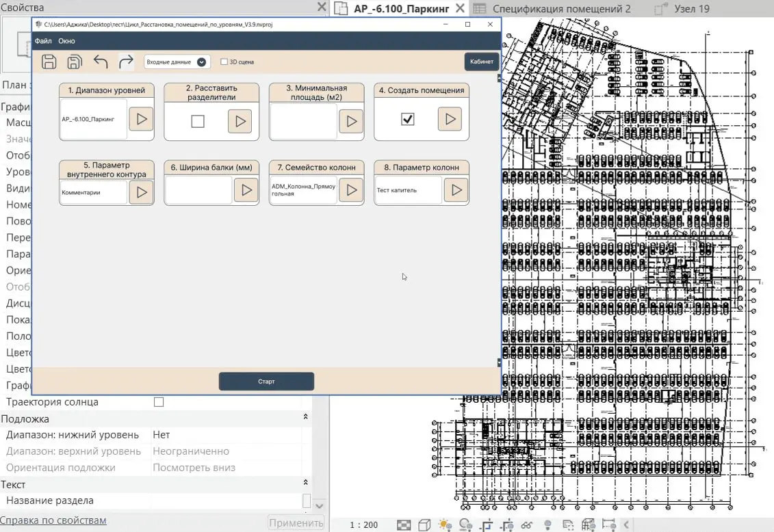Open Temporary Hide/Isolate glasses icon
The height and width of the screenshot is (532, 774).
coord(527,525)
